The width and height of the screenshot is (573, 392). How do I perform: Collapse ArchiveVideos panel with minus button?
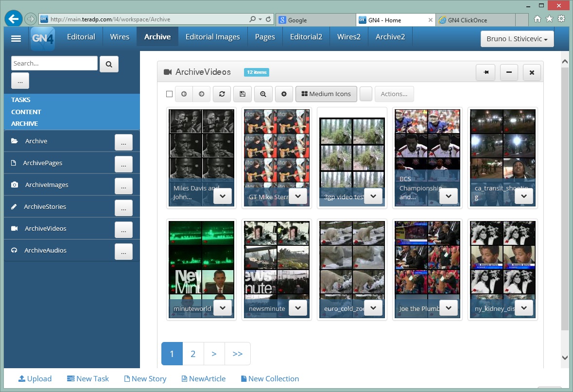tap(509, 72)
